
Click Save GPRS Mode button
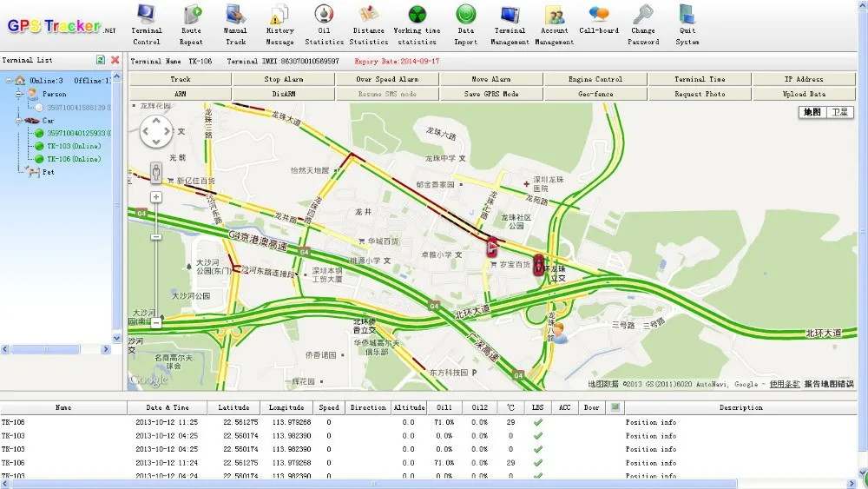pyautogui.click(x=491, y=94)
